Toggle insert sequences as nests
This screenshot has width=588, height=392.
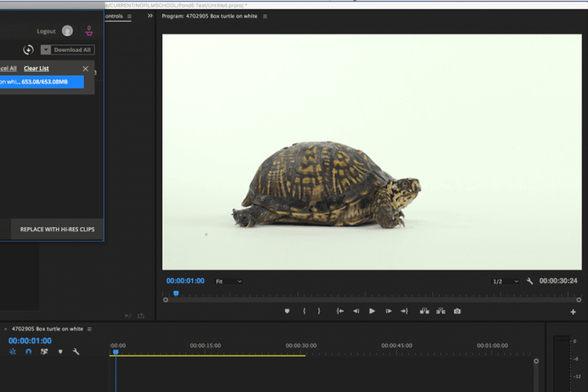[13, 351]
